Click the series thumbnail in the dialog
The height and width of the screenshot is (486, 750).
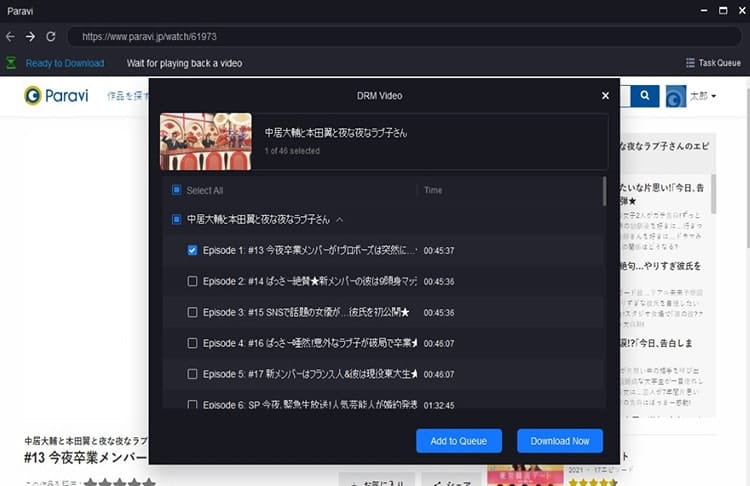[206, 142]
